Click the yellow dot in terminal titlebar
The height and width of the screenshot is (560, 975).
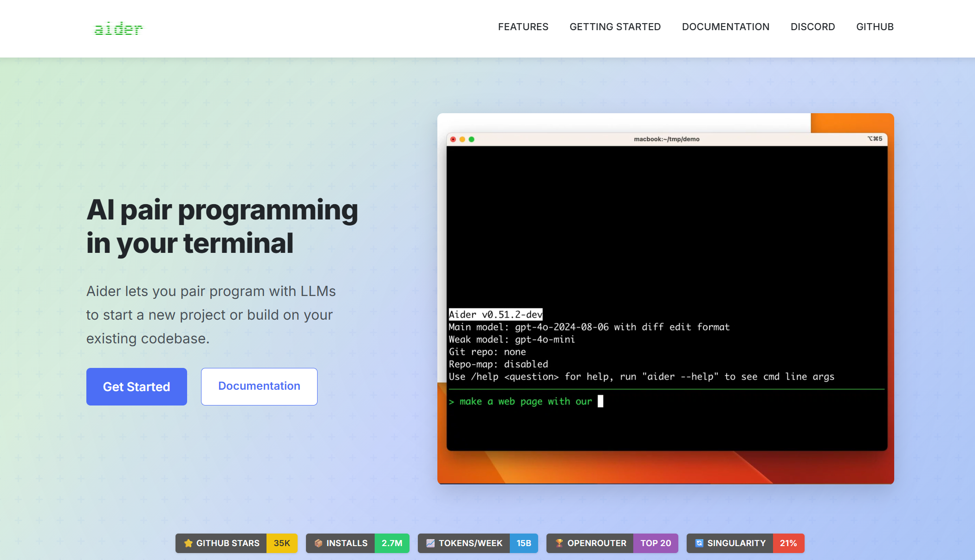coord(462,139)
